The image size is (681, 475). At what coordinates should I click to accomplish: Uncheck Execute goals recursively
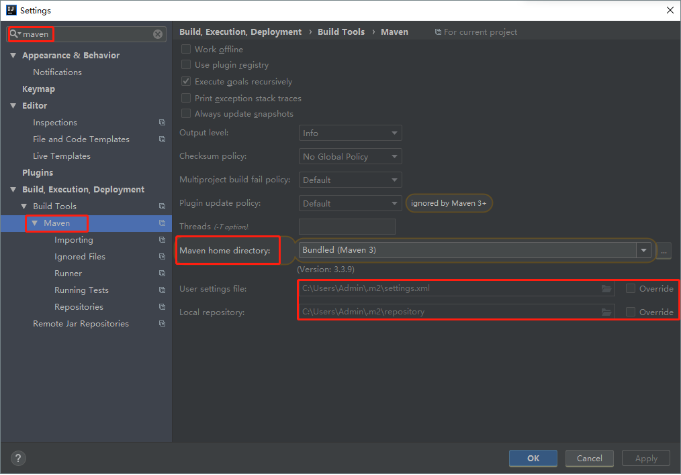click(x=186, y=81)
